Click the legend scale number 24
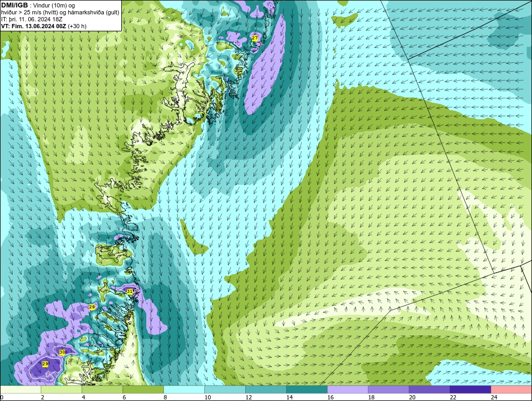The image size is (532, 401). 494,397
